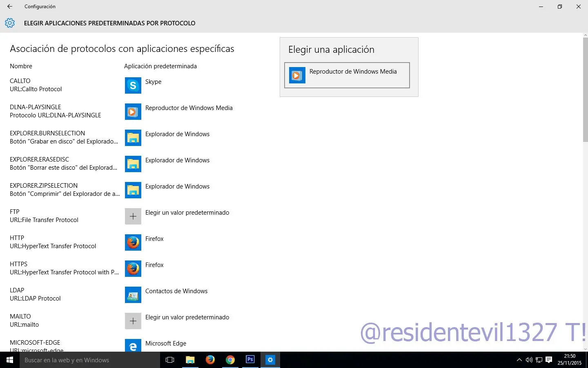This screenshot has width=588, height=368.
Task: Click the CALLTO protocol name
Action: tap(20, 81)
